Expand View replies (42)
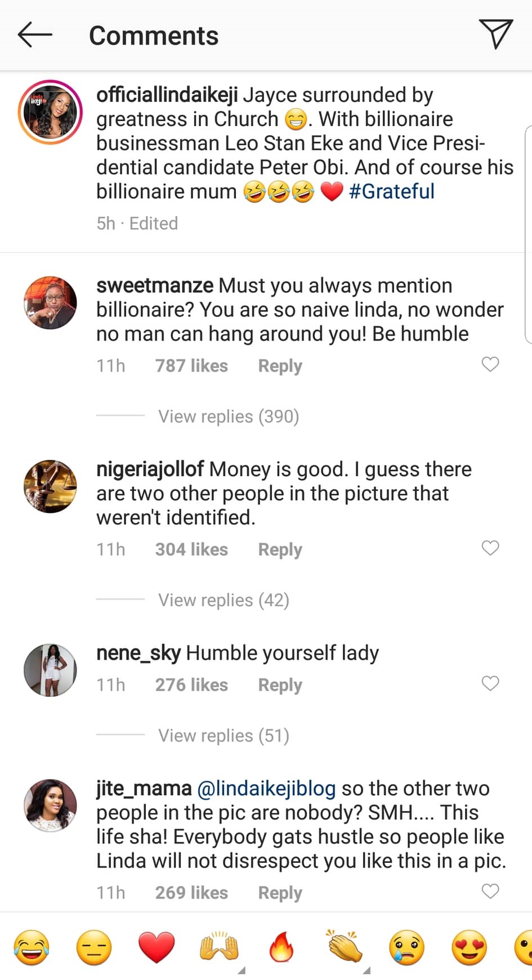 click(x=223, y=600)
